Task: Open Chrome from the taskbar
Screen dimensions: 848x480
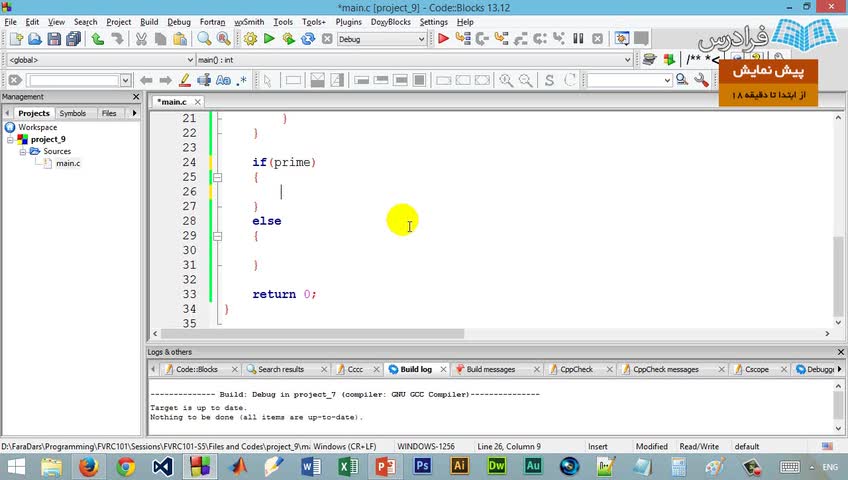Action: point(125,466)
